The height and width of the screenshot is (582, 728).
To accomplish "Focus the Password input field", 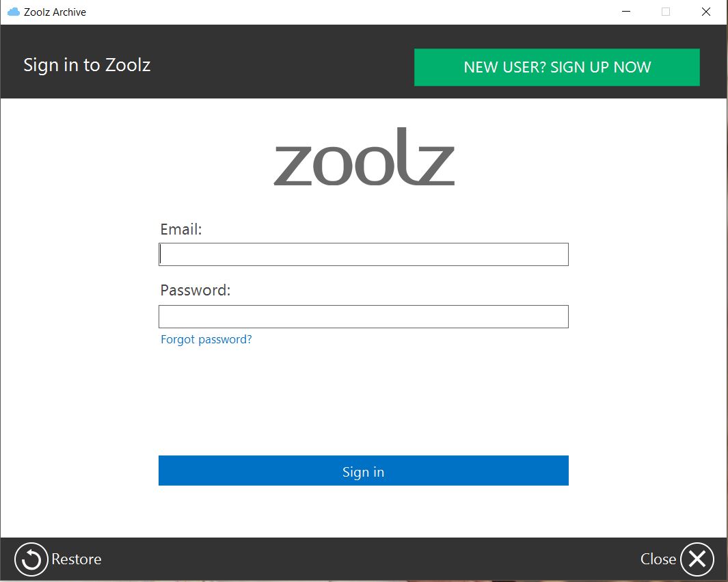I will (363, 317).
